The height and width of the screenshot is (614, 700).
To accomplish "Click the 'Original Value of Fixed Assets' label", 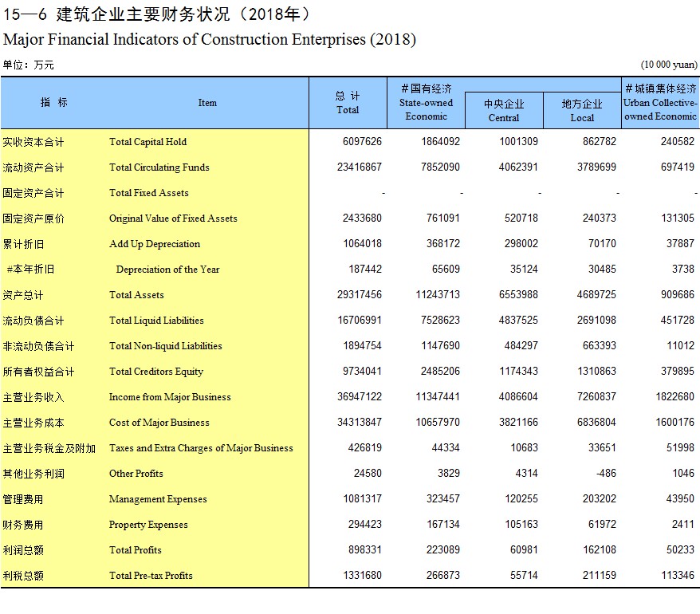I will (173, 218).
